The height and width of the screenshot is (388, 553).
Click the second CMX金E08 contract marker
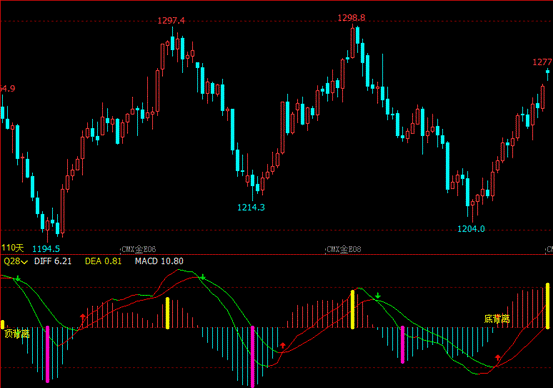point(344,249)
